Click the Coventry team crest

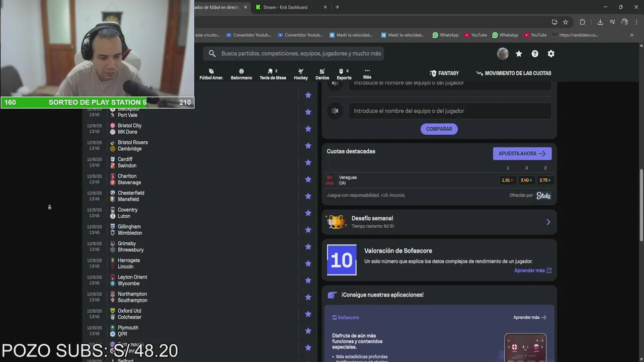113,210
